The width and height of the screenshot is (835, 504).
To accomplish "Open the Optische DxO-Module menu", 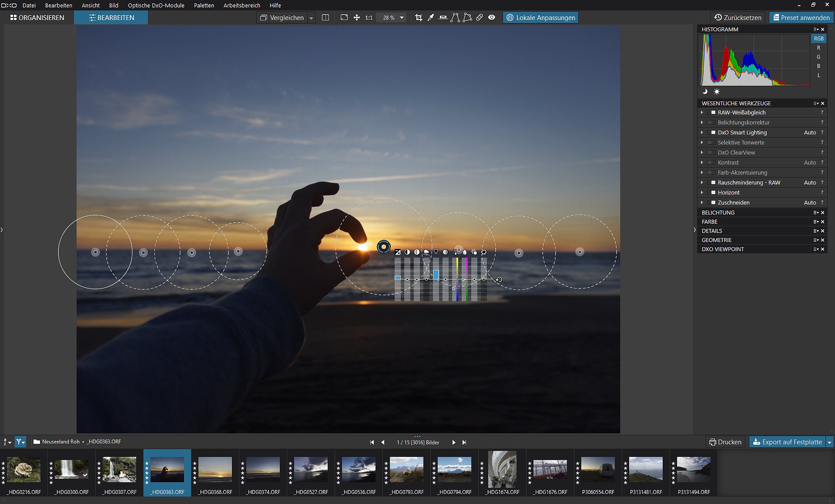I will (x=156, y=5).
